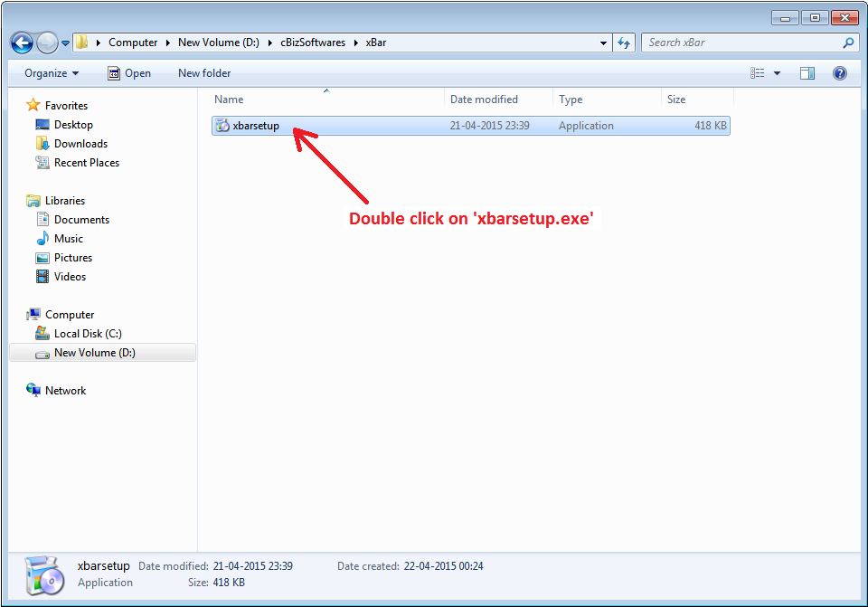Image resolution: width=868 pixels, height=607 pixels.
Task: Open the recent pages dropdown arrow
Action: coord(65,43)
